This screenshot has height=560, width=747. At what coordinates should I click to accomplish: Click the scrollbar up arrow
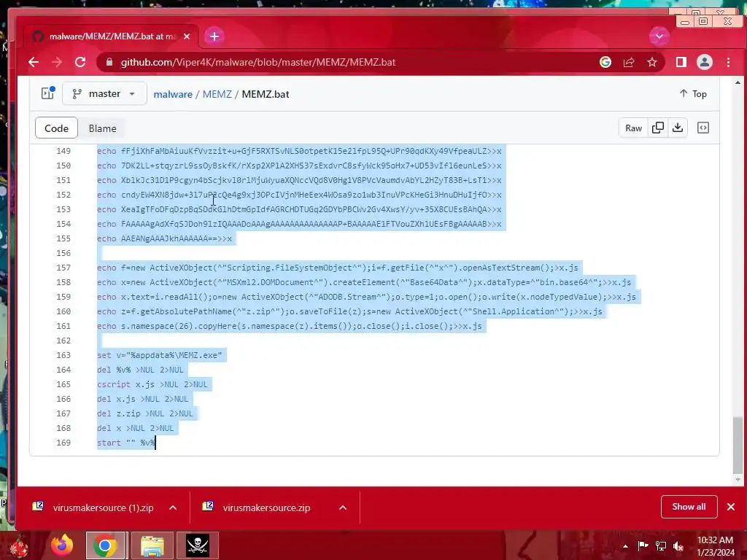(x=738, y=82)
